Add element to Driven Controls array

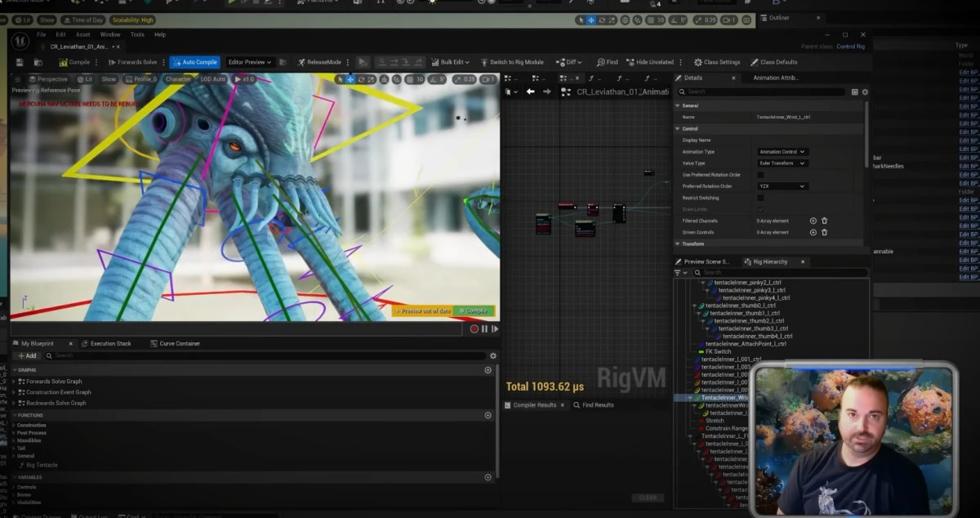click(x=813, y=232)
